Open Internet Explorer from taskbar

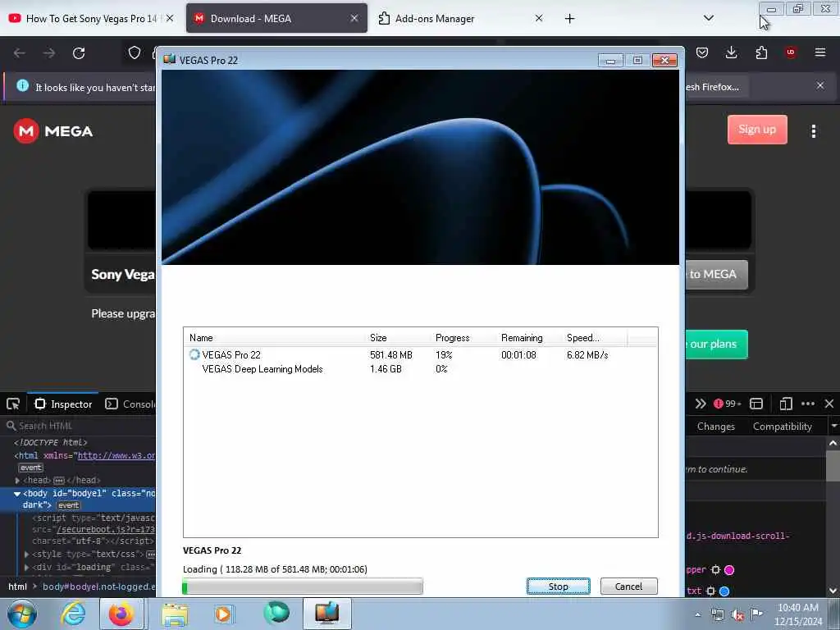(72, 614)
